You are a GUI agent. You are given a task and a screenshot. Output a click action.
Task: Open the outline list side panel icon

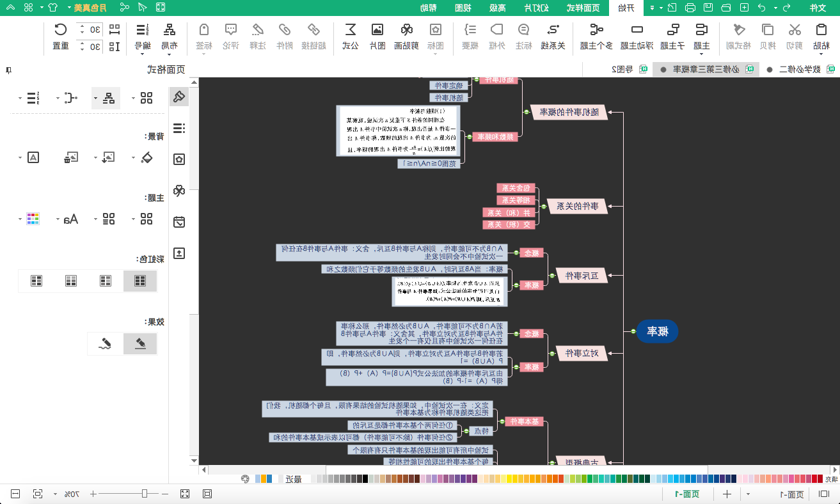[x=179, y=129]
